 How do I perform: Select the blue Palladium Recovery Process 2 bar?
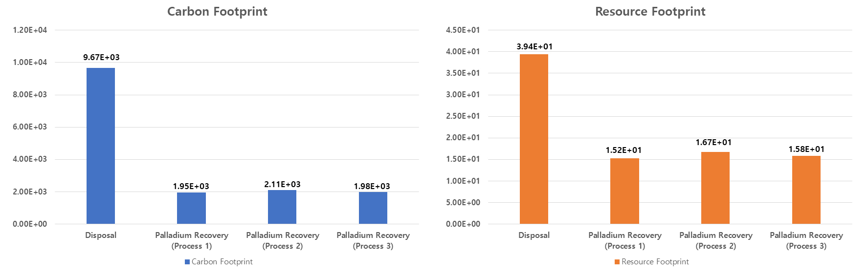tap(282, 207)
